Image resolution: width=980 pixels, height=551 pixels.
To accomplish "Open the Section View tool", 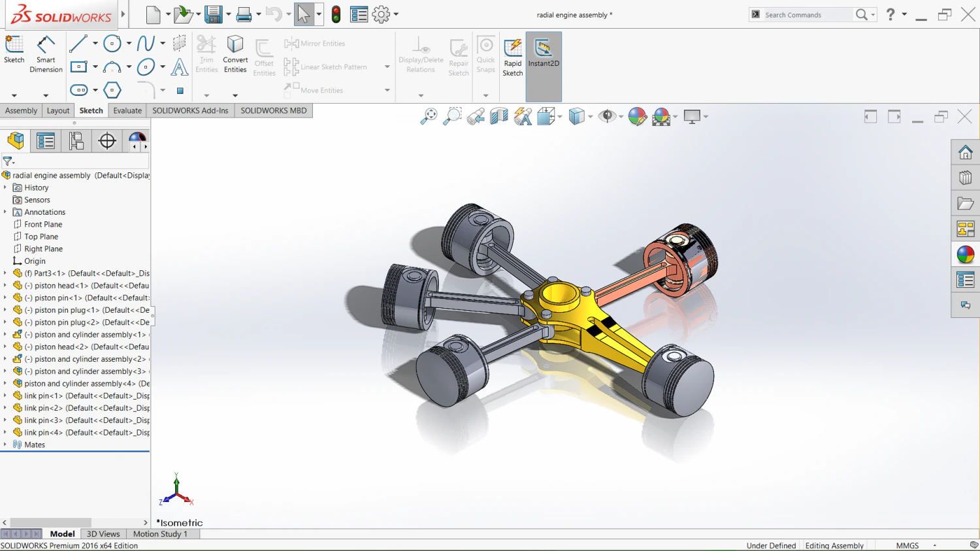I will 499,116.
